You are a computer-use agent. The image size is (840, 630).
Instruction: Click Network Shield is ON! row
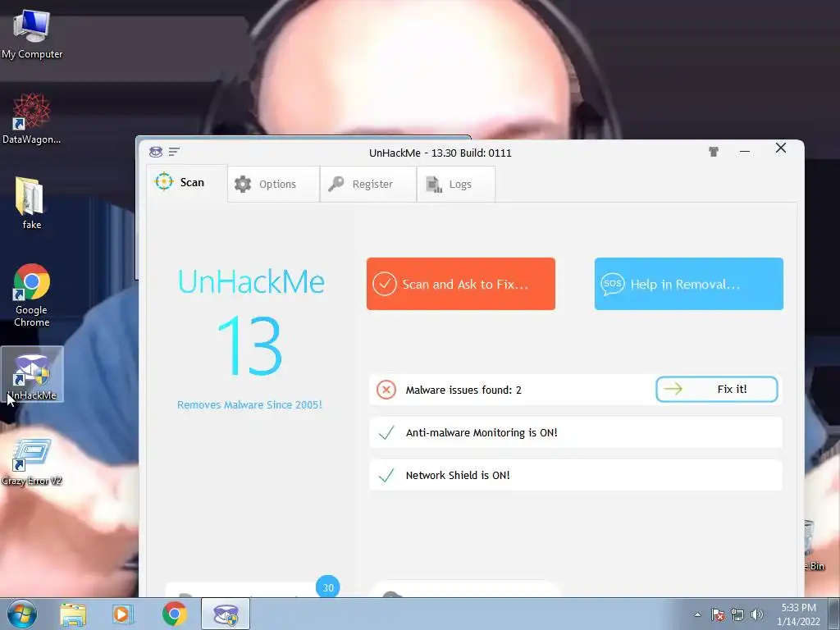pyautogui.click(x=576, y=475)
